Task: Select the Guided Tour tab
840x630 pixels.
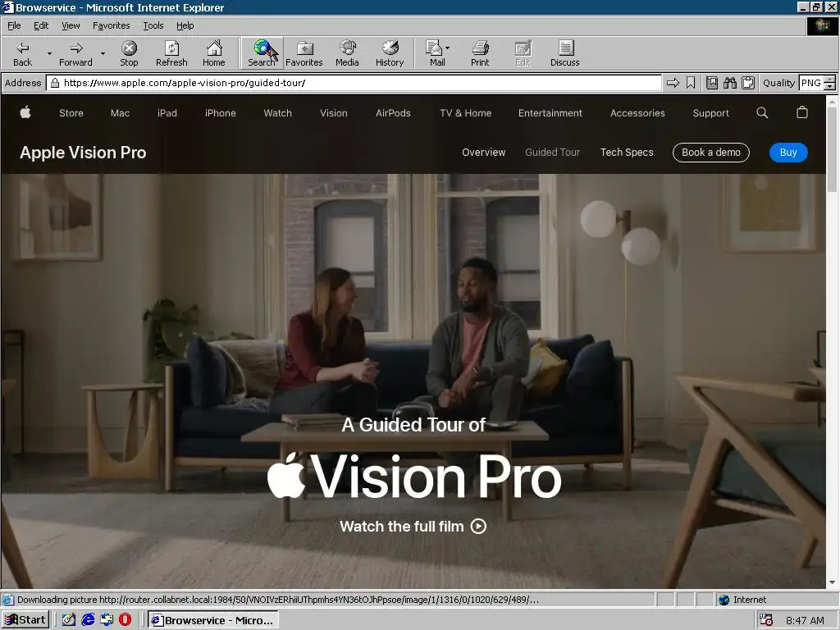Action: [x=552, y=152]
